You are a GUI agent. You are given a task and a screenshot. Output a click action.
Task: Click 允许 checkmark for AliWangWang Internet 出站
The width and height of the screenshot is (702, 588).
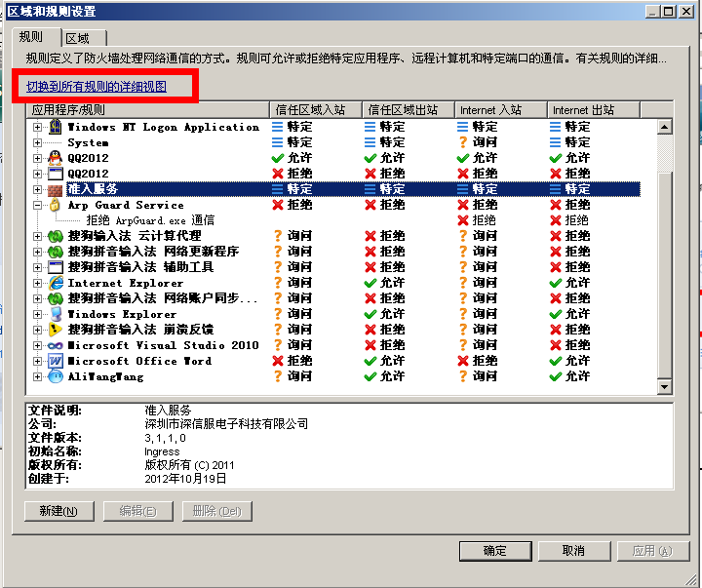[555, 376]
